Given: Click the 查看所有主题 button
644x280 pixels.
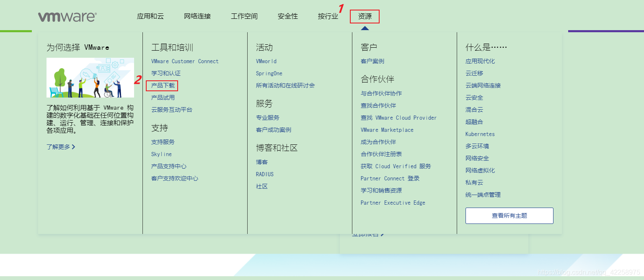Looking at the screenshot, I should [x=510, y=216].
